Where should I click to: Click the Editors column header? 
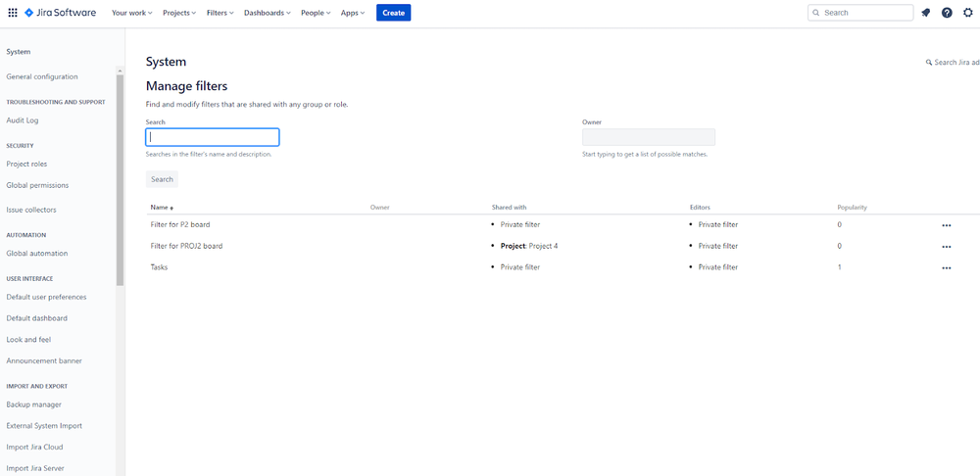(x=700, y=208)
